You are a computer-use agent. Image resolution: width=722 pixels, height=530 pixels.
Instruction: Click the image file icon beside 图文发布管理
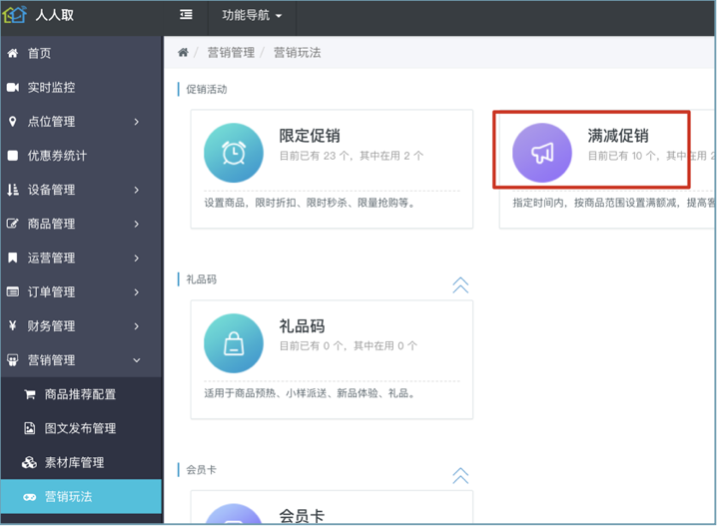(29, 428)
